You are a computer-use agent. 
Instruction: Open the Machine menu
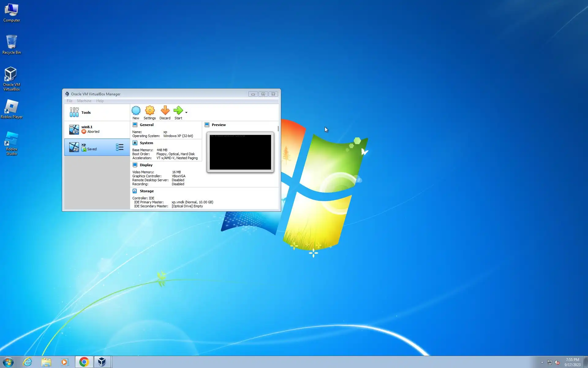tap(84, 101)
